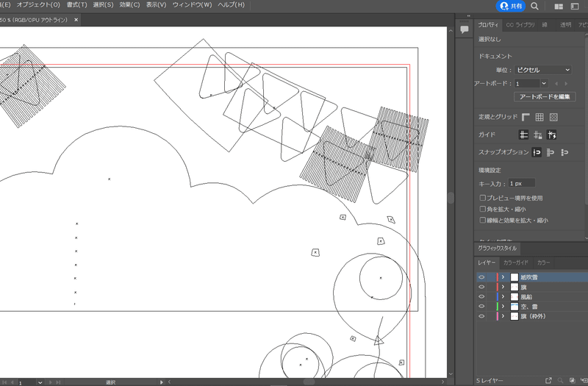Switch to the CC ライブラリ tab

coord(520,25)
